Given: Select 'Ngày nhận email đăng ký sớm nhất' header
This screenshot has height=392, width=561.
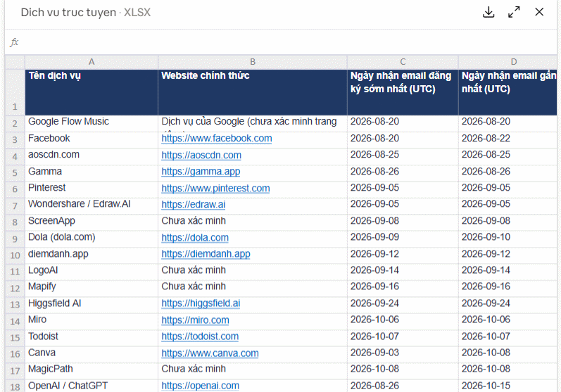Looking at the screenshot, I should point(403,92).
